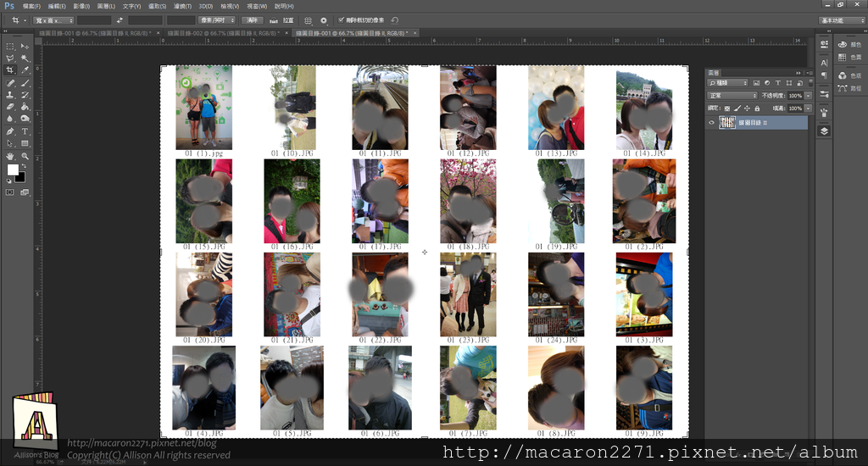Switch to the first 縮圖目錄-001 document tab
This screenshot has height=466, width=868.
94,33
